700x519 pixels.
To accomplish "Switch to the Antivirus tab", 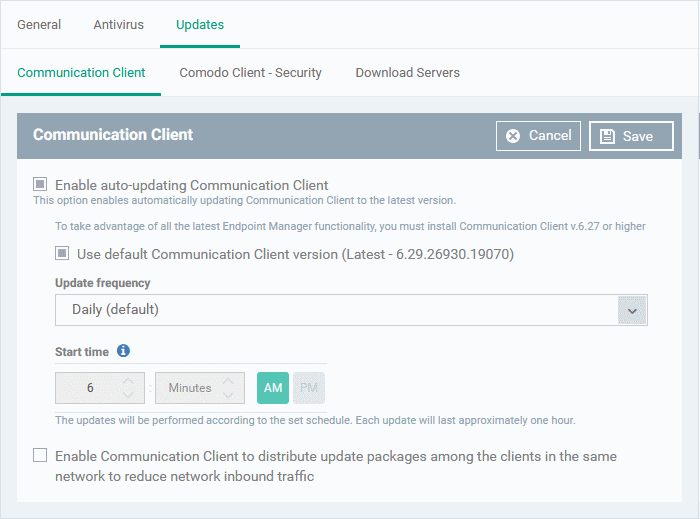I will 119,25.
